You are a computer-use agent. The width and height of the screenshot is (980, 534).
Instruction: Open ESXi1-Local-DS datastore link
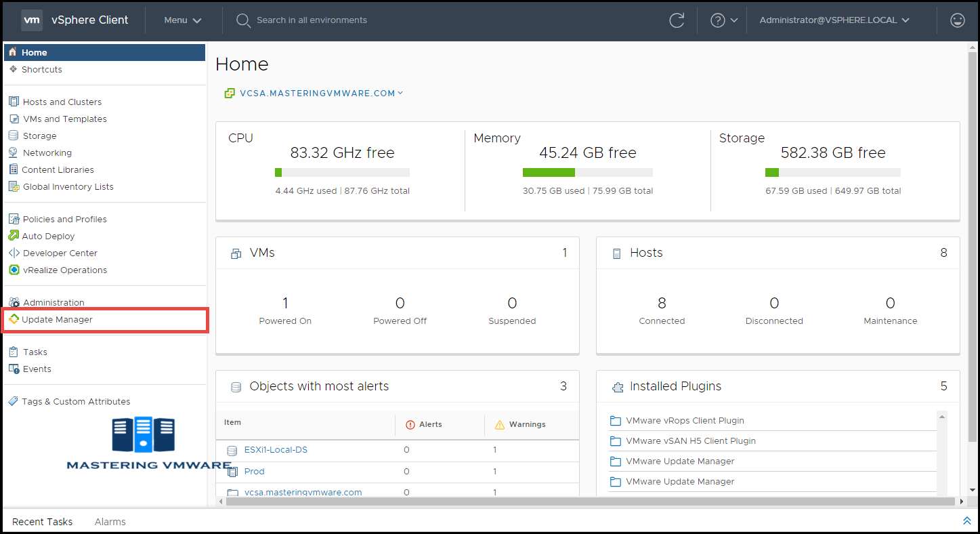click(276, 450)
